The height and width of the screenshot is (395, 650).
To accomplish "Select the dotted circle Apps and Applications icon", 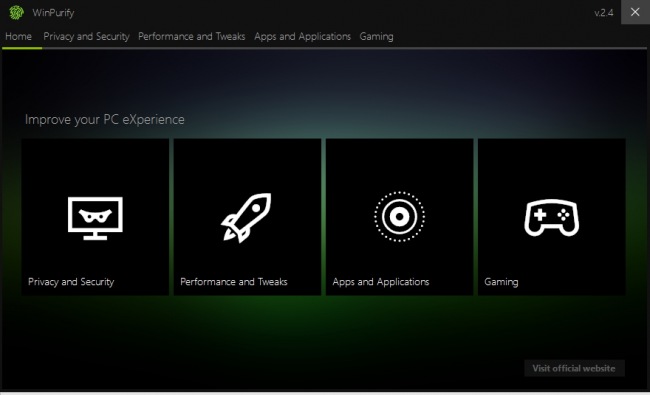I will (399, 216).
